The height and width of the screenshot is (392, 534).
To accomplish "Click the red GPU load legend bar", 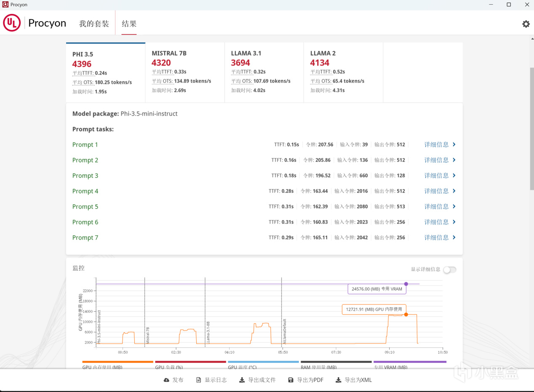I will pos(191,362).
